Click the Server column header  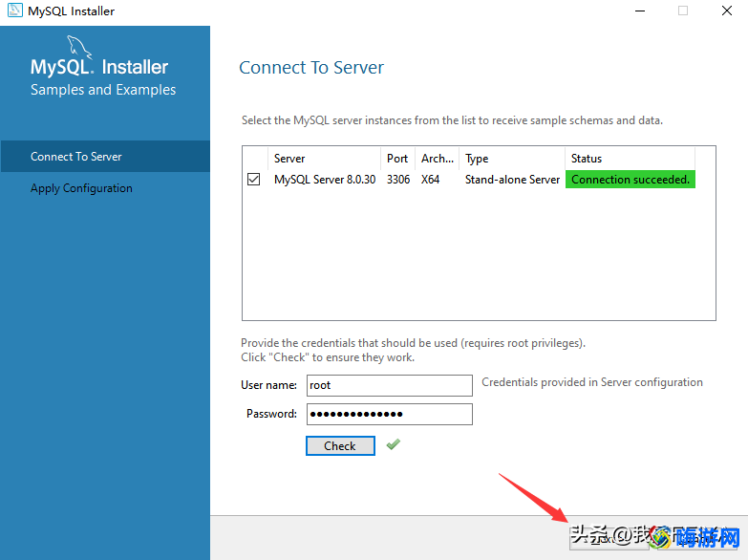tap(325, 159)
